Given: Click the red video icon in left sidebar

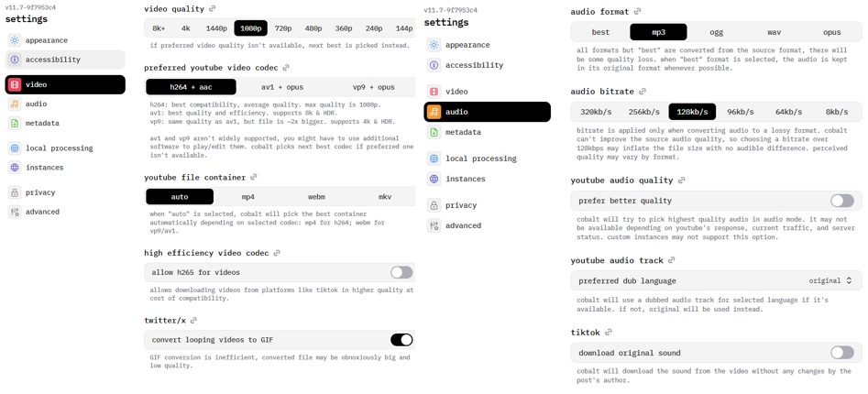Looking at the screenshot, I should pos(15,84).
